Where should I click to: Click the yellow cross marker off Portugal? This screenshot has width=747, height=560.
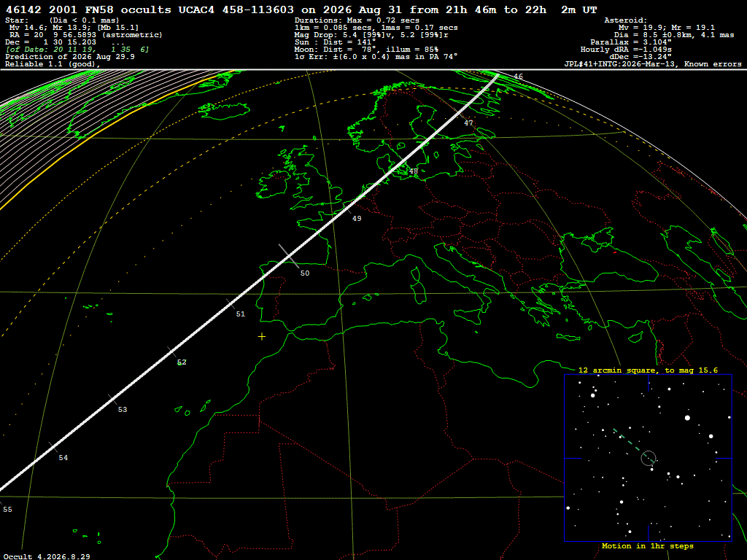262,337
